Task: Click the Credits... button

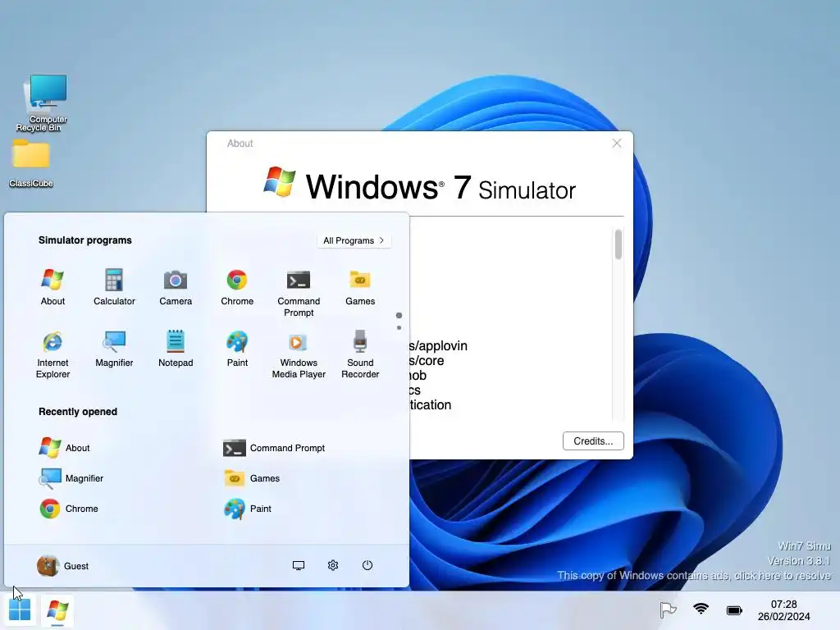Action: point(593,441)
